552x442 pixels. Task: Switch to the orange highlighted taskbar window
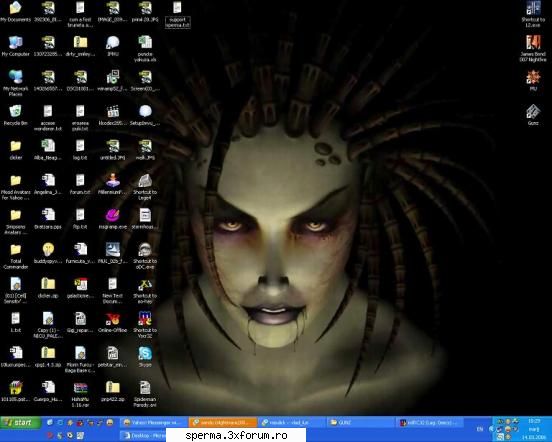click(x=223, y=422)
